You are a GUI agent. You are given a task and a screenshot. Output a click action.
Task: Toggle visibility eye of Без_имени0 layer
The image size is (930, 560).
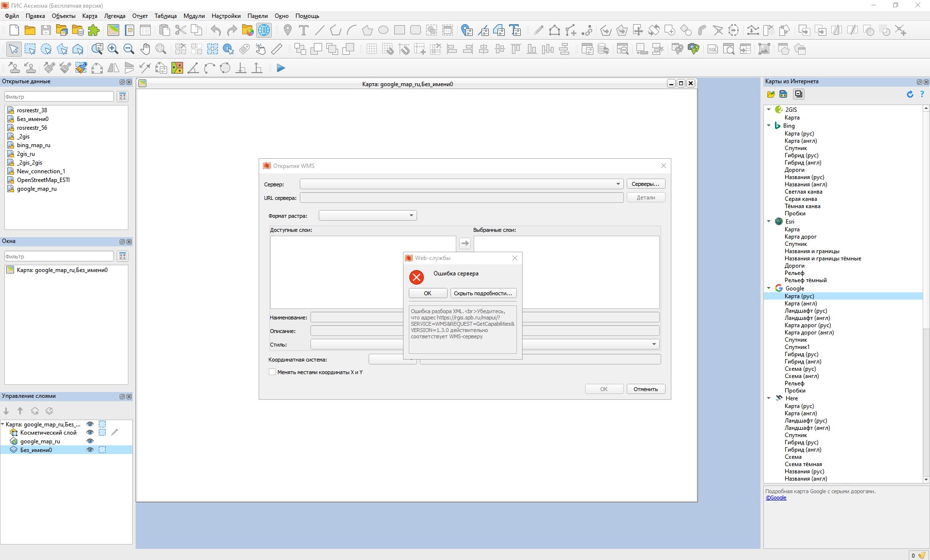[90, 450]
